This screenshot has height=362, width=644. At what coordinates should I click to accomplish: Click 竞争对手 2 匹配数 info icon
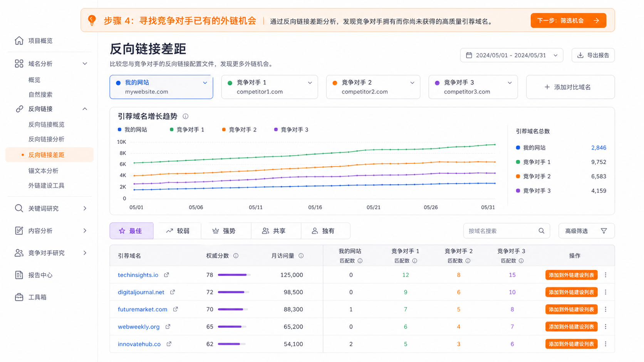(x=468, y=261)
